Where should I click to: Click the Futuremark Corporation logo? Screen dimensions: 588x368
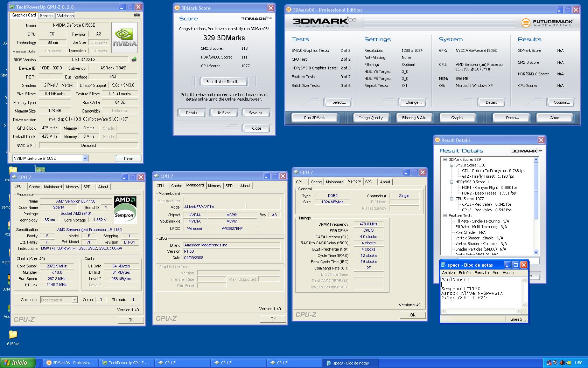(547, 23)
